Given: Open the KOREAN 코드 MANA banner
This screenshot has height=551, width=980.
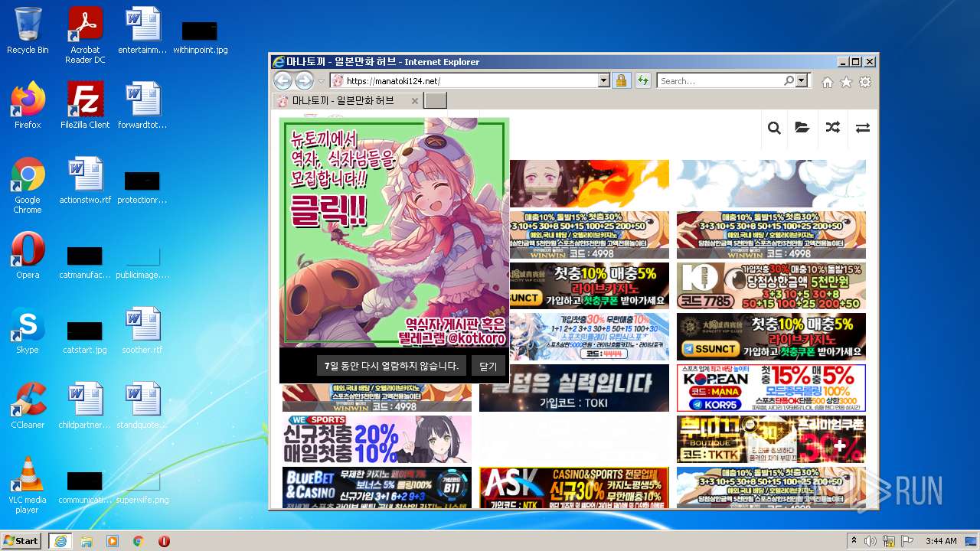Looking at the screenshot, I should 771,388.
